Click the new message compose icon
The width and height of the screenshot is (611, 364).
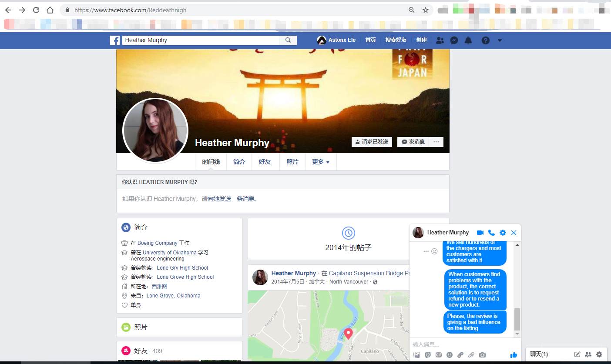click(x=577, y=354)
